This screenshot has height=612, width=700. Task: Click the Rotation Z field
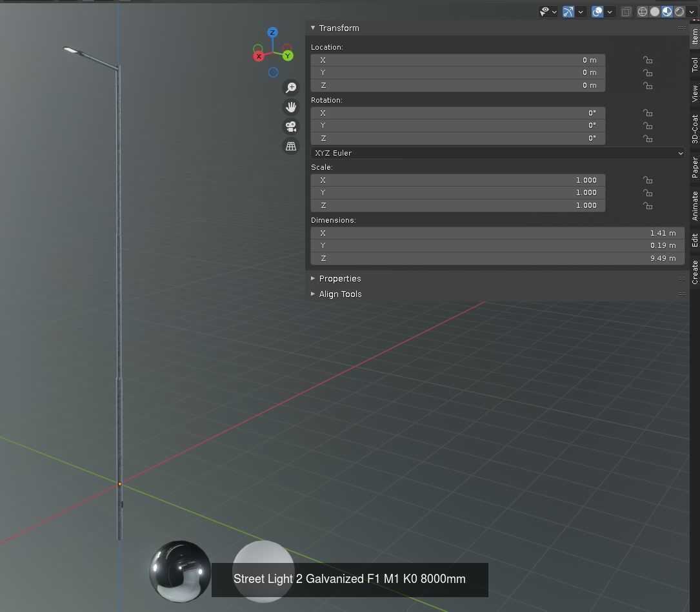[458, 139]
